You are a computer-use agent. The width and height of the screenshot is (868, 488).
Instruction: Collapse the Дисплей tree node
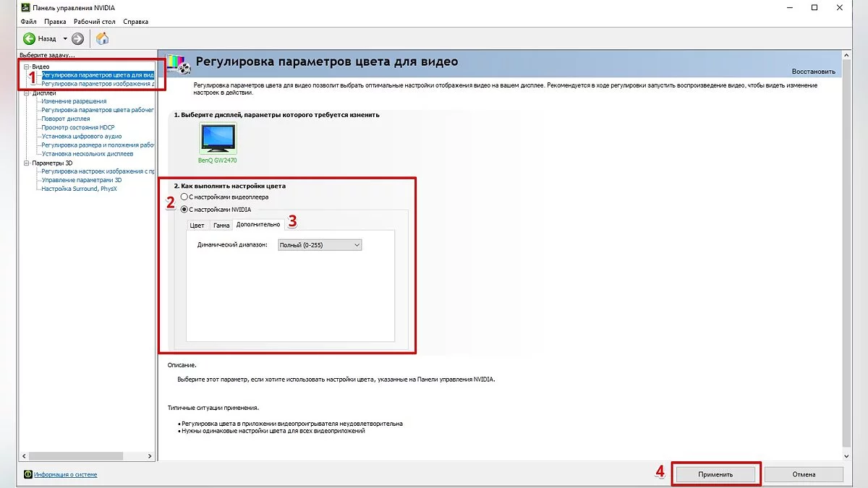coord(27,93)
